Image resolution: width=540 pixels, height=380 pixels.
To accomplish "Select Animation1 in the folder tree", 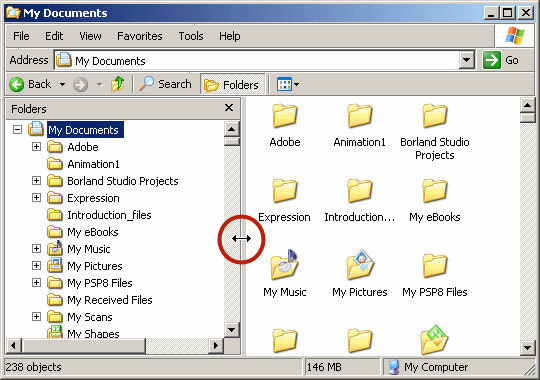I will coord(93,164).
